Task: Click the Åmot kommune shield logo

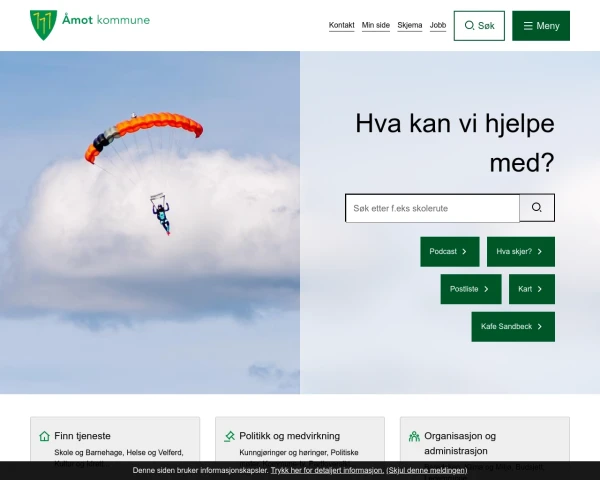Action: coord(43,25)
